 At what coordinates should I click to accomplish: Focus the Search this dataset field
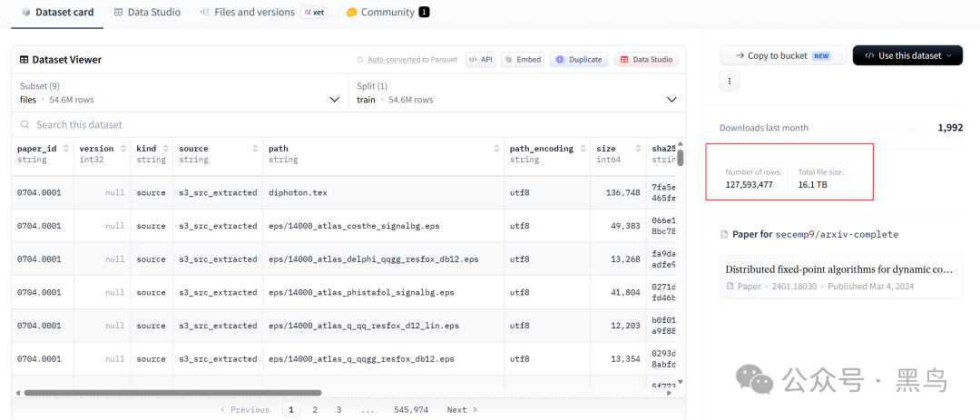(x=348, y=125)
